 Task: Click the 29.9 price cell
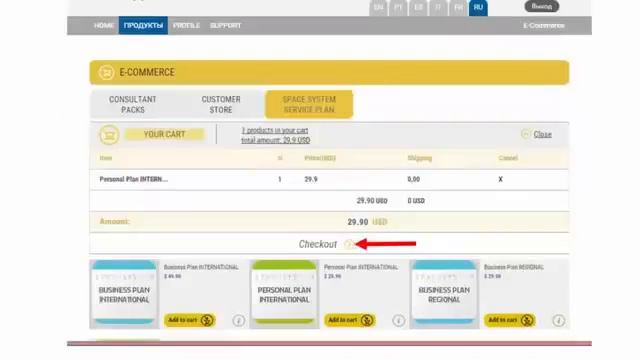click(x=311, y=179)
